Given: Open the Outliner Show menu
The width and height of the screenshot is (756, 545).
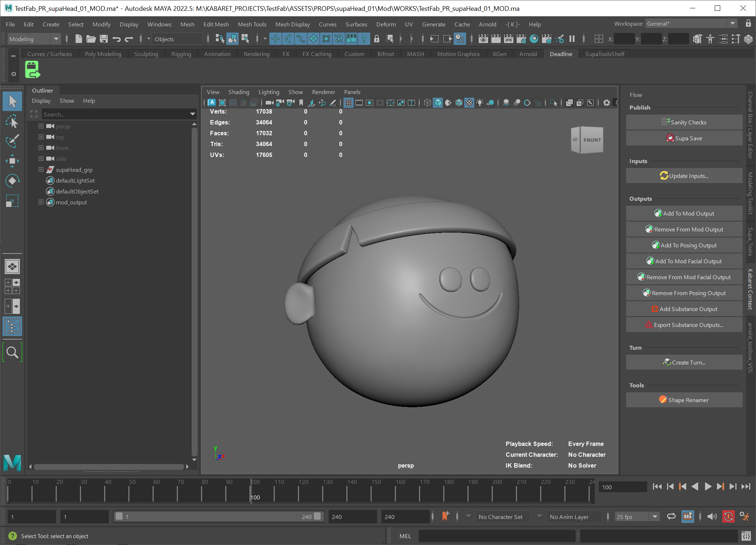Looking at the screenshot, I should coord(67,101).
